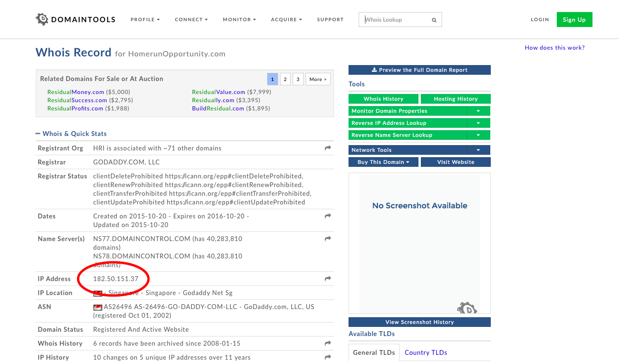Open Whois History tool button
The width and height of the screenshot is (619, 364).
point(383,99)
